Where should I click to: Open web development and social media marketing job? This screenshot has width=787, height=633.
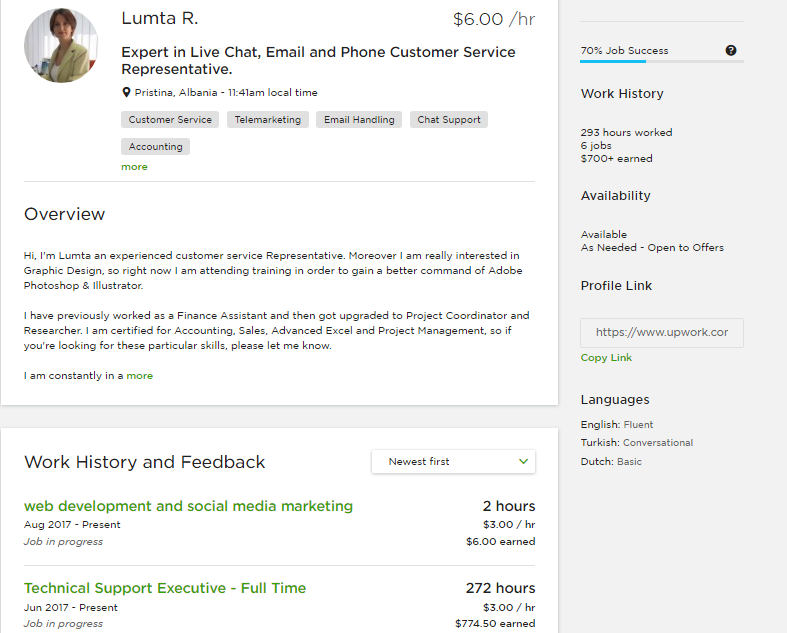pos(188,506)
